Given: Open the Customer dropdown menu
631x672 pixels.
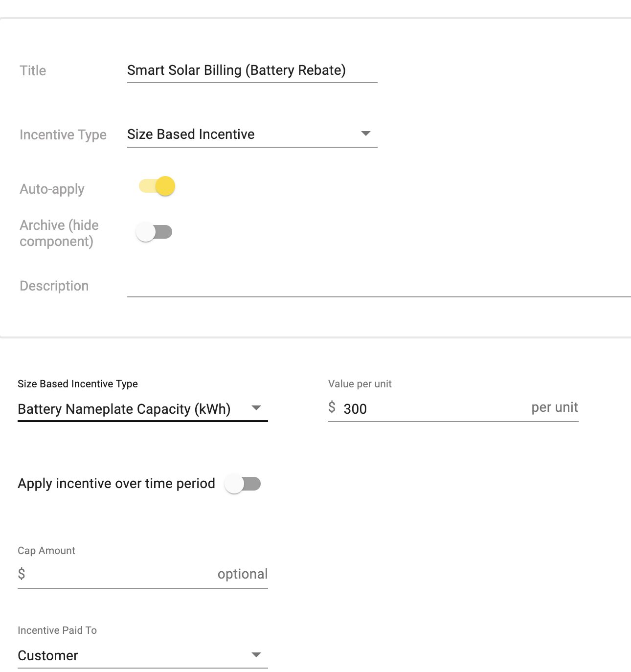Looking at the screenshot, I should (x=143, y=655).
